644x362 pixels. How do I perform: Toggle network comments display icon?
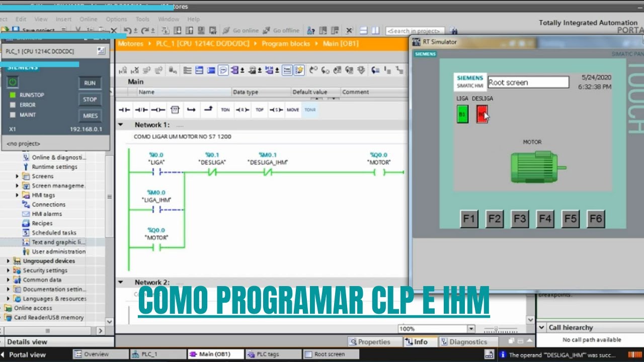pyautogui.click(x=223, y=70)
